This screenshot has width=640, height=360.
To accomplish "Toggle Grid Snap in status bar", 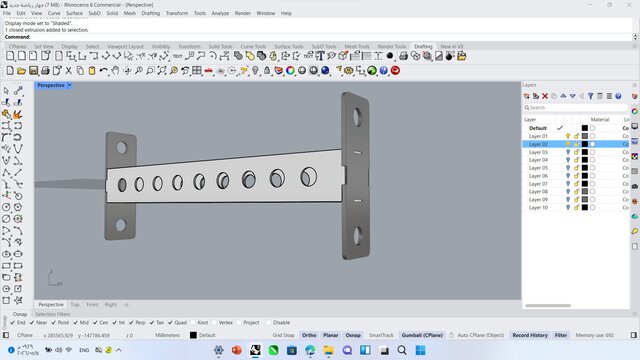I will coord(283,335).
